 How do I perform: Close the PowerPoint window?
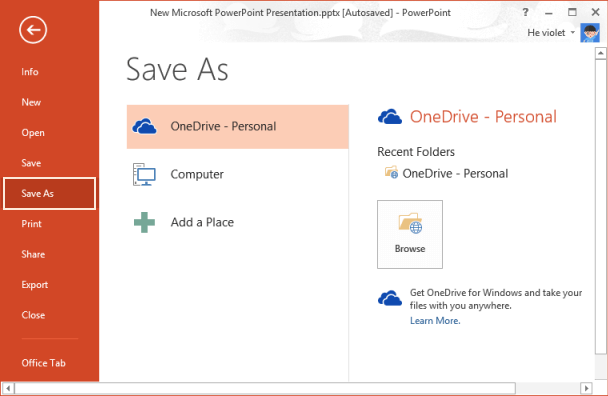point(596,12)
